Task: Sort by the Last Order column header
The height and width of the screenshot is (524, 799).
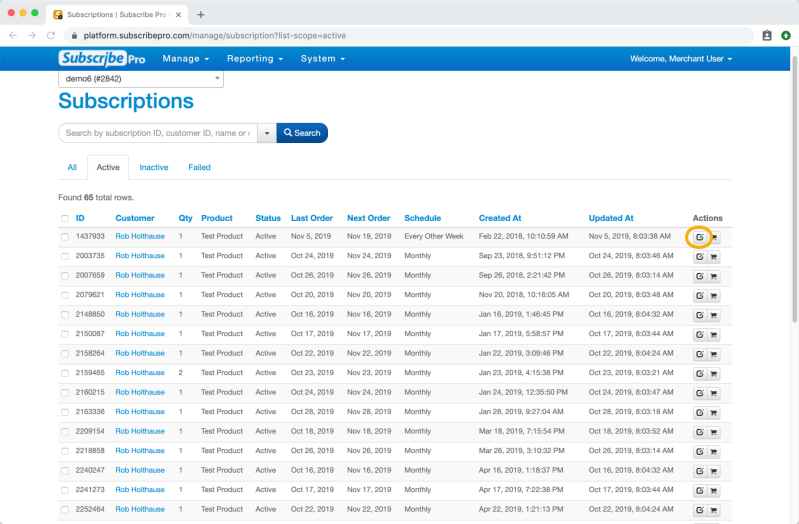Action: pos(312,218)
